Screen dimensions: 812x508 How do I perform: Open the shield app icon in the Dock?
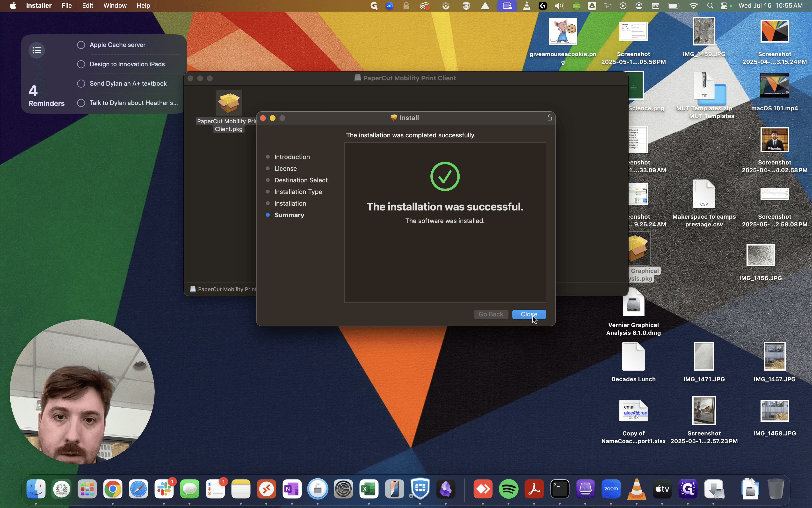[x=420, y=489]
